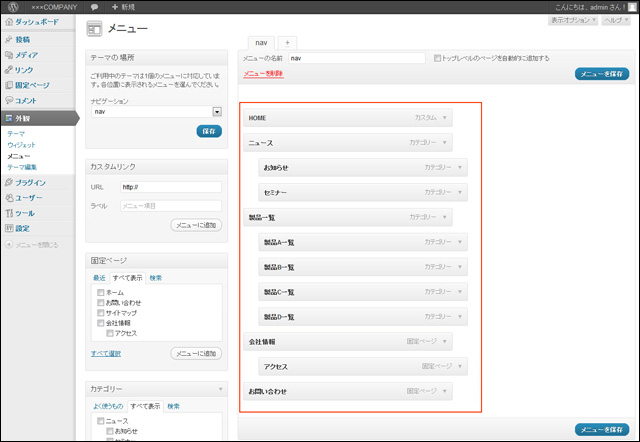The image size is (640, 442).
Task: Click bottom メニューを保存 button
Action: coord(602,429)
